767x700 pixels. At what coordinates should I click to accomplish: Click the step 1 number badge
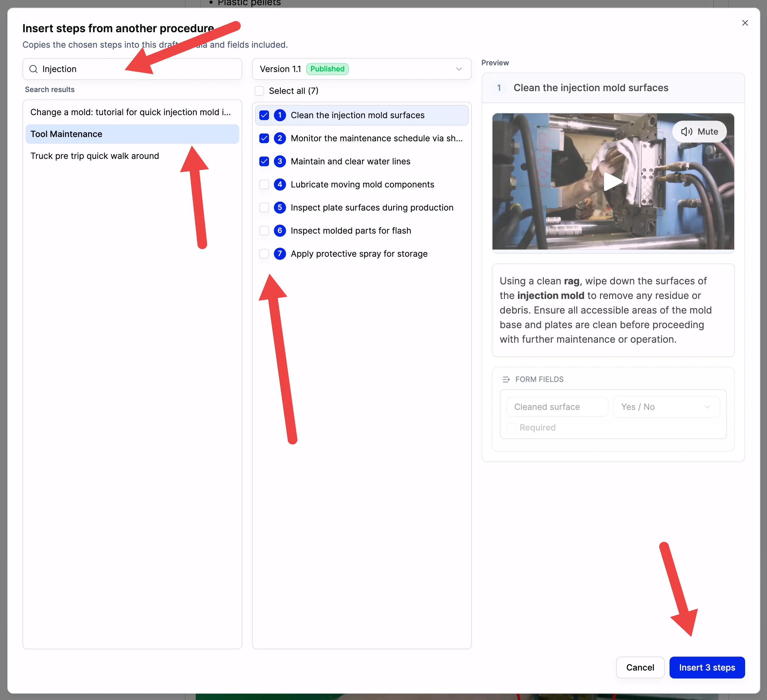tap(280, 115)
